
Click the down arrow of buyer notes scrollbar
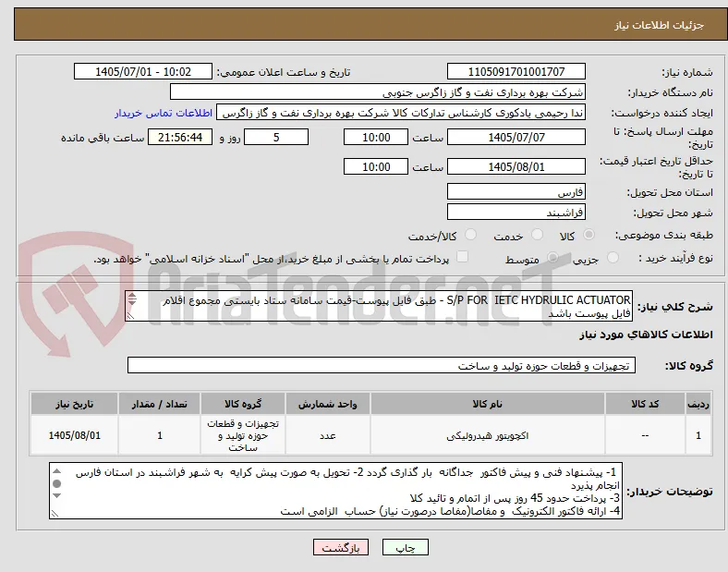tap(56, 496)
